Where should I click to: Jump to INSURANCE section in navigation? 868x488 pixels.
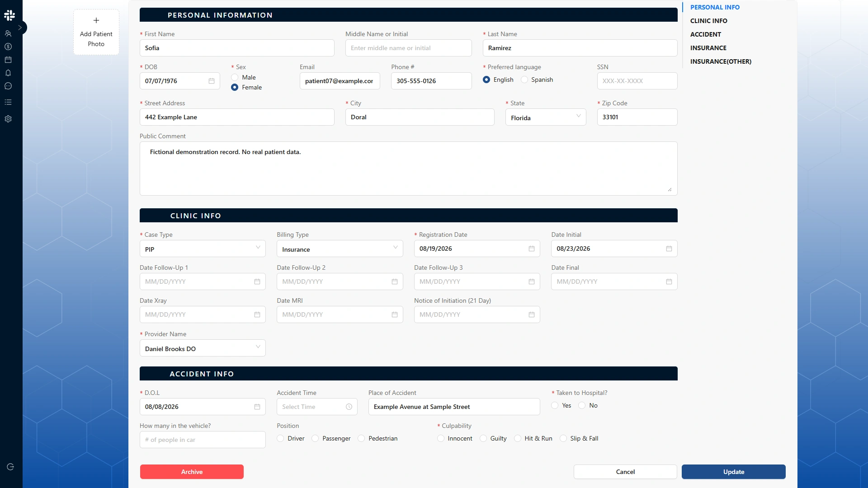pyautogui.click(x=708, y=48)
